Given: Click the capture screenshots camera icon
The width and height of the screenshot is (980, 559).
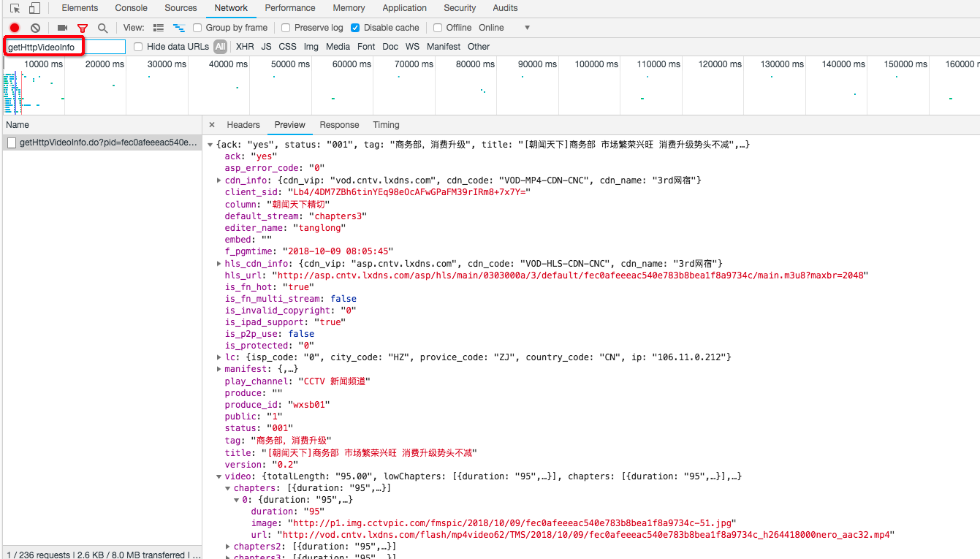Looking at the screenshot, I should 62,28.
